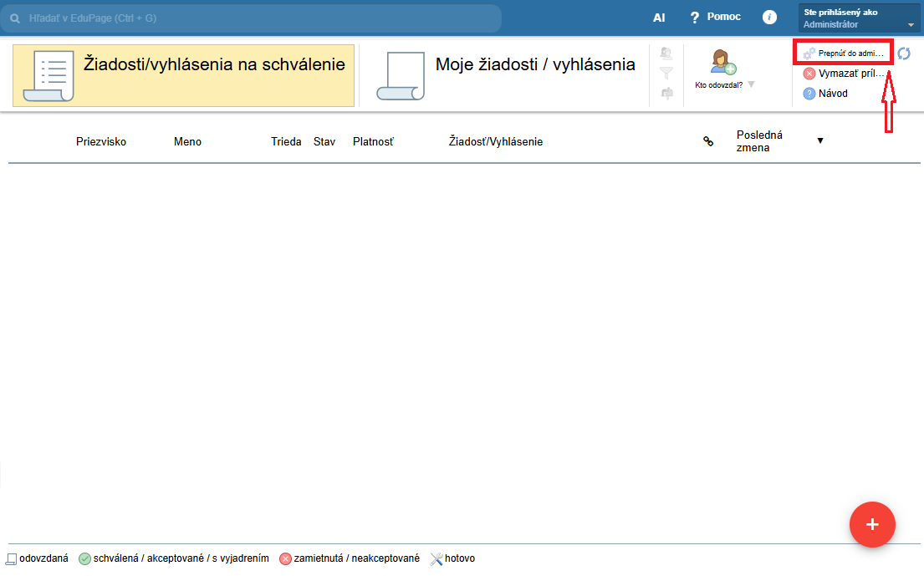The height and width of the screenshot is (576, 924).
Task: Expand the black triangle beside Posledná zmena
Action: pos(820,140)
